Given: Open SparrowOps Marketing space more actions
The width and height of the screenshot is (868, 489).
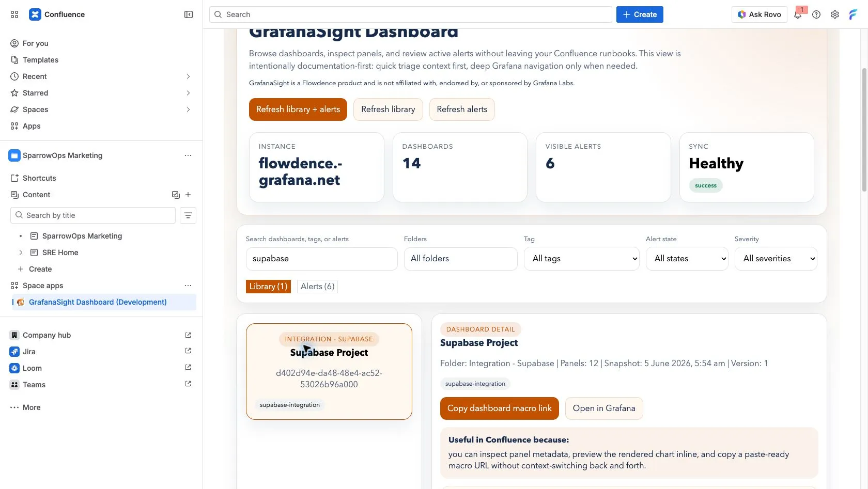Looking at the screenshot, I should [x=188, y=155].
